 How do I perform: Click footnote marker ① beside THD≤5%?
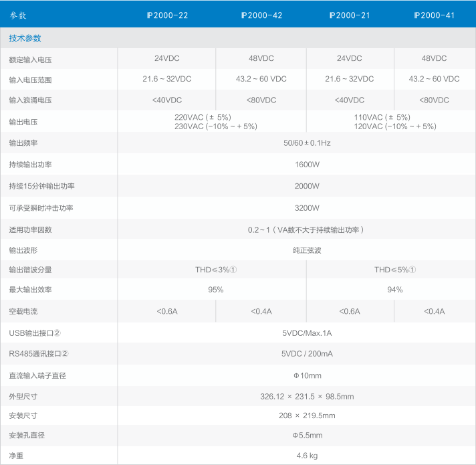click(x=412, y=270)
